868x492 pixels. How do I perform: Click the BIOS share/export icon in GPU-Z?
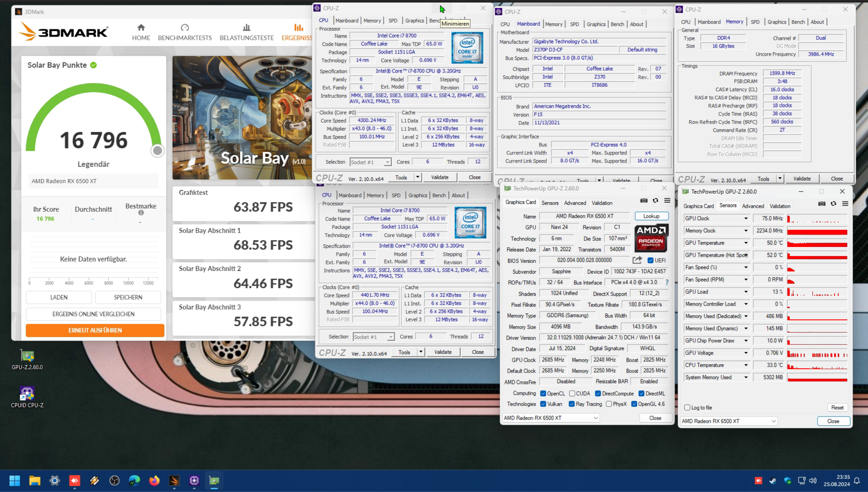[637, 260]
